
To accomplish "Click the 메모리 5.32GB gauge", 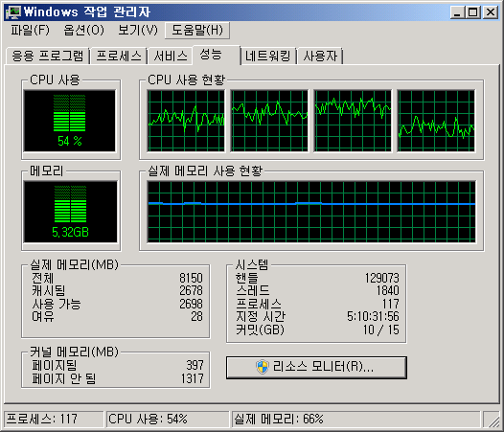I will (x=70, y=212).
